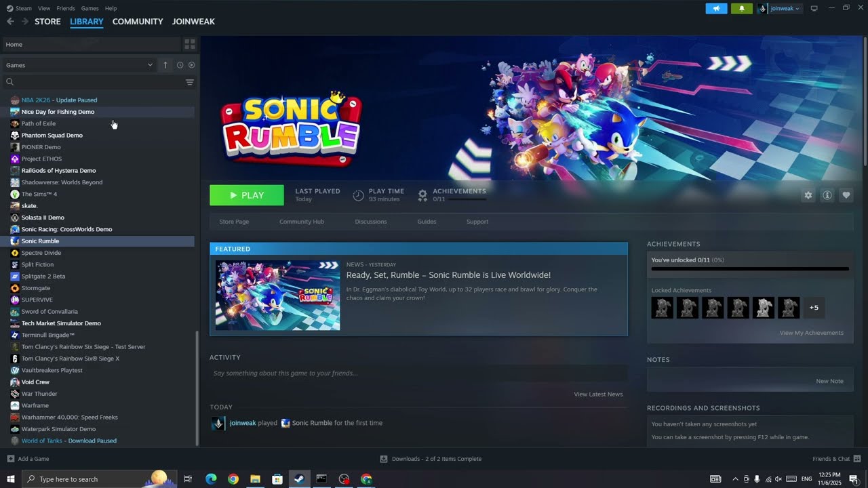
Task: Open File Explorer from taskbar
Action: [255, 479]
